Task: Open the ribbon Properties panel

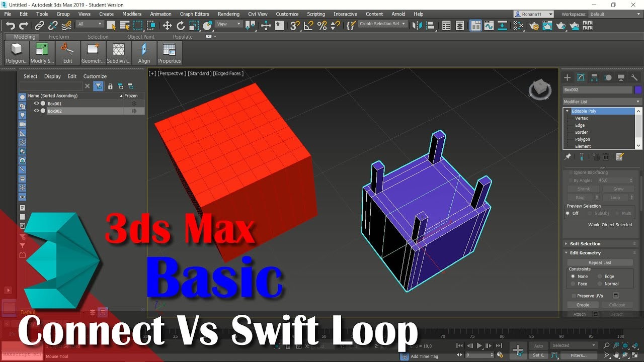Action: (x=170, y=53)
